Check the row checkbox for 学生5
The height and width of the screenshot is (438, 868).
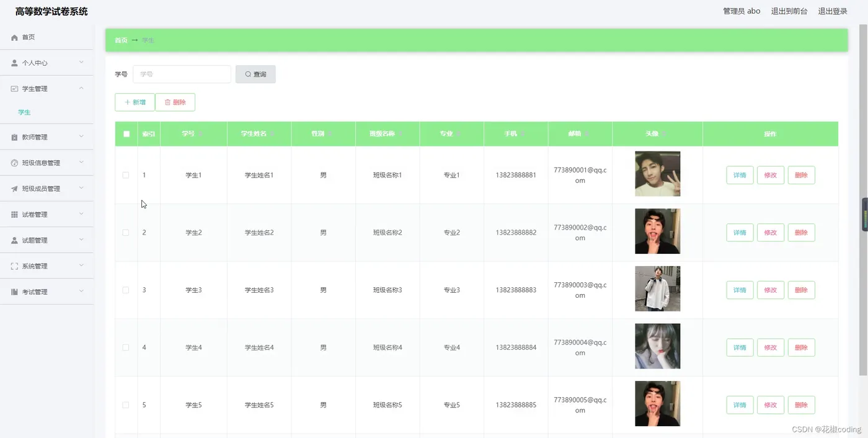[126, 405]
